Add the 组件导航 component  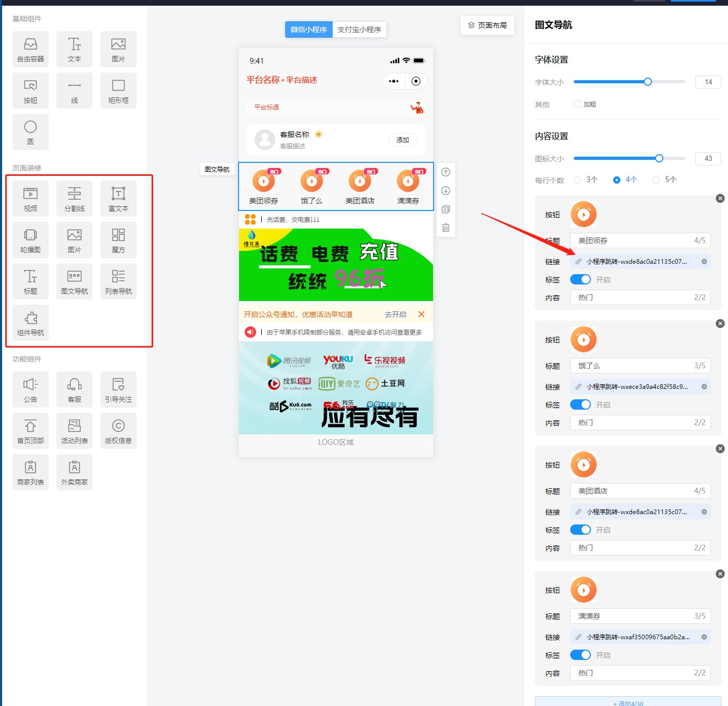point(31,323)
